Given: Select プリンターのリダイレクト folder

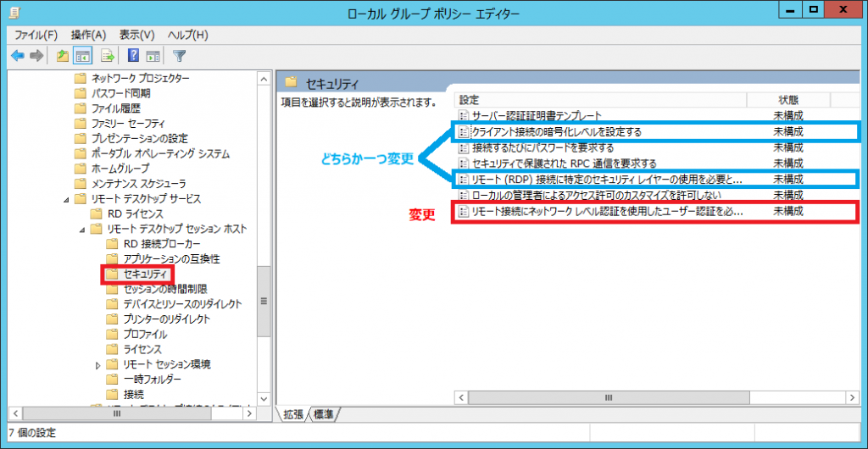Looking at the screenshot, I should pos(167,319).
